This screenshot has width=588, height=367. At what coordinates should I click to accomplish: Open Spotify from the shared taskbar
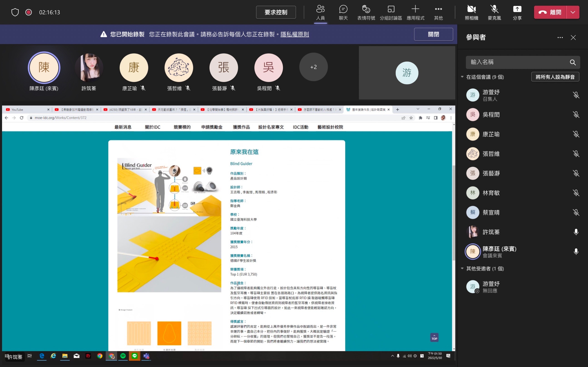(123, 356)
